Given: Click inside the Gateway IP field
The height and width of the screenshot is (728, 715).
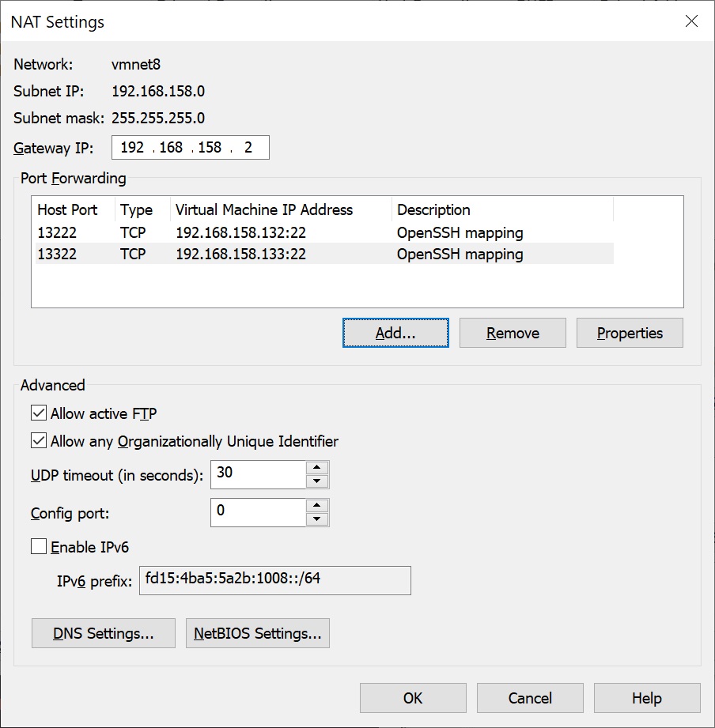Looking at the screenshot, I should pos(190,147).
